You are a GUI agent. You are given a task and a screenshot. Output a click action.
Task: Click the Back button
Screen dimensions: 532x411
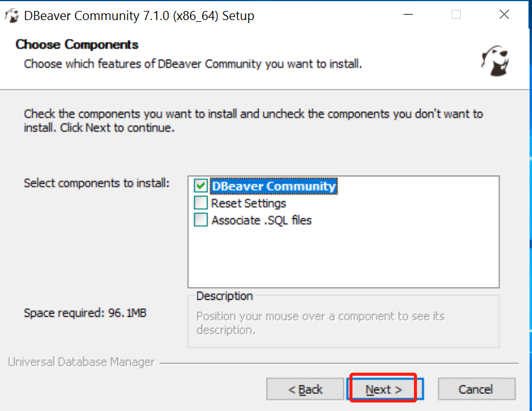[x=305, y=389]
